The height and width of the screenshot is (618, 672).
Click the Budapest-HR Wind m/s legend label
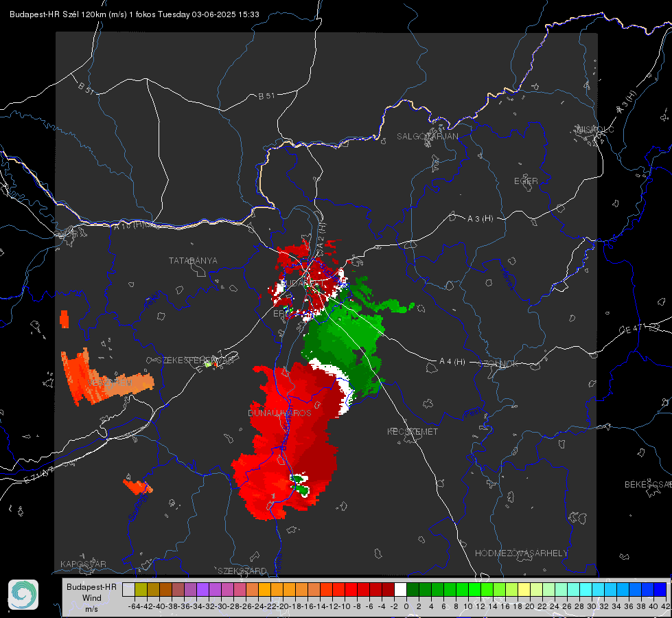tap(91, 597)
